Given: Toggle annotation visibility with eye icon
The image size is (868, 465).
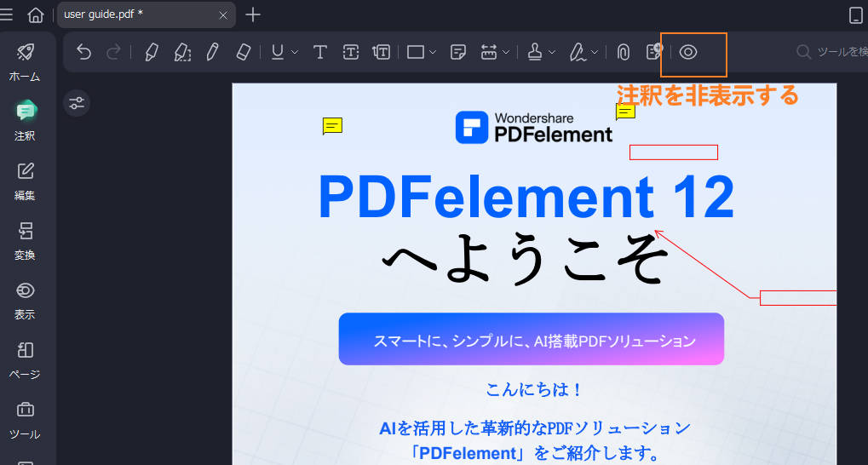Looking at the screenshot, I should tap(688, 52).
